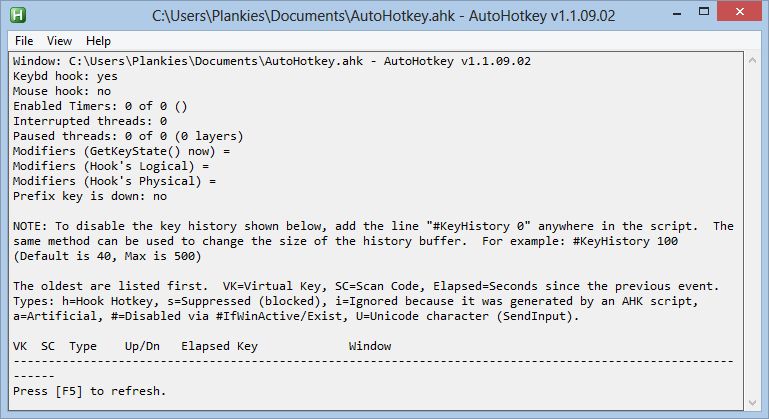Click the 'Modifiers (GetKeyState() now)' line

point(121,150)
